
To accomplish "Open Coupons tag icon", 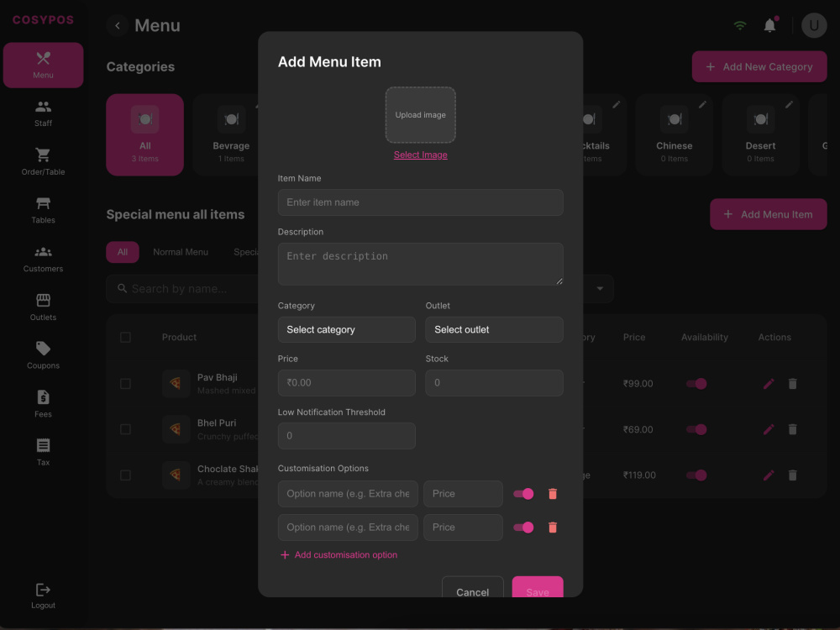I will (x=43, y=349).
